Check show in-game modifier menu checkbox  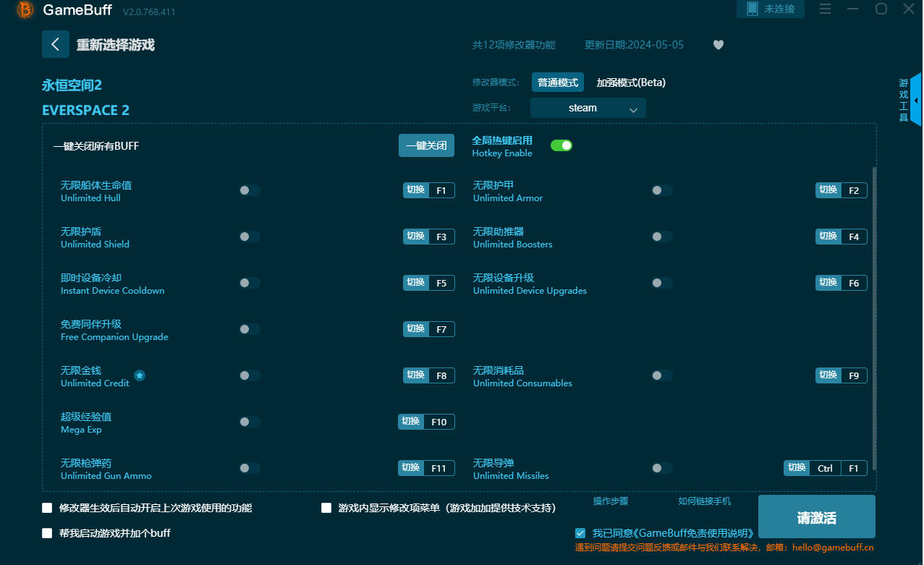(x=326, y=508)
